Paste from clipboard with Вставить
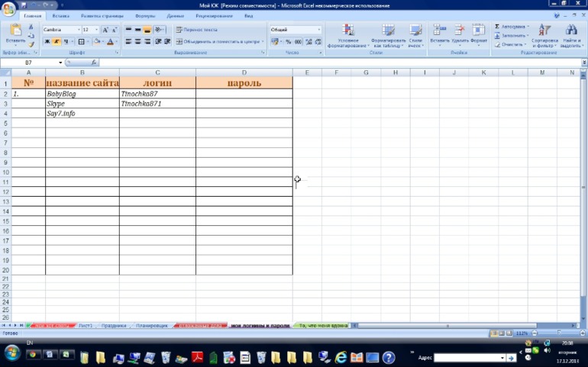 [15, 34]
